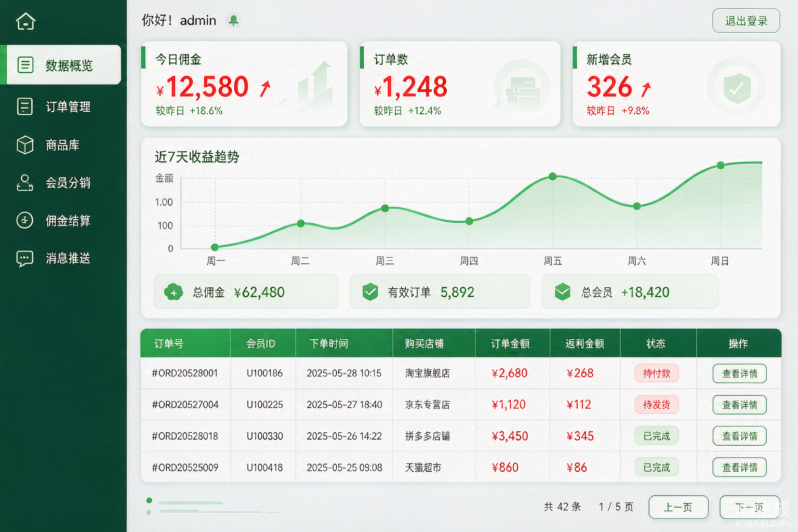Show details of order #ORD20525009
Screen dimensions: 798x532
[x=739, y=467]
